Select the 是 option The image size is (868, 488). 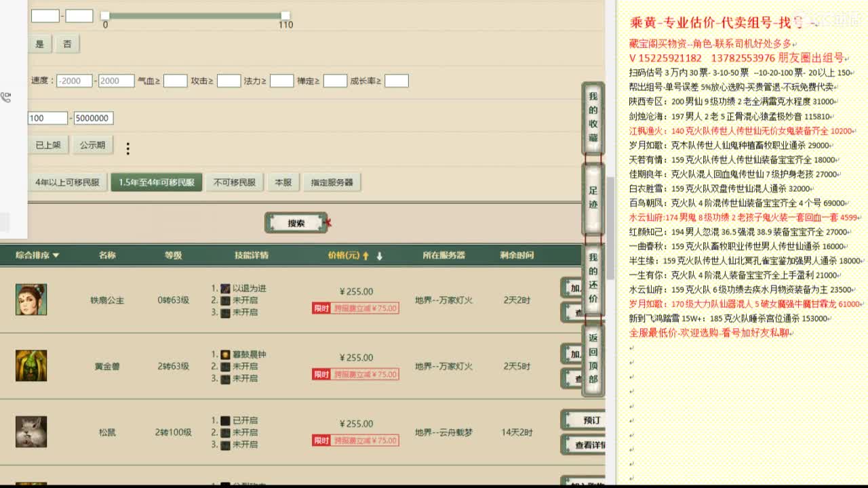point(39,44)
